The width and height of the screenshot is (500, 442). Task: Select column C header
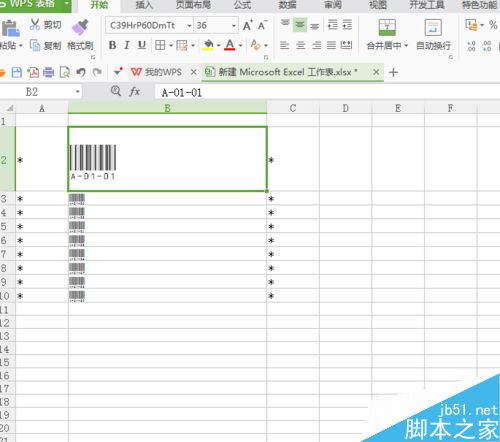[x=293, y=108]
